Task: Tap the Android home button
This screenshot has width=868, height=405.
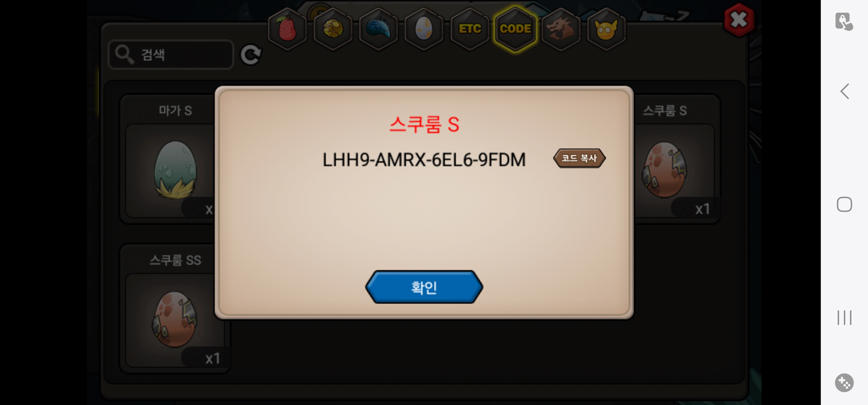Action: 844,204
